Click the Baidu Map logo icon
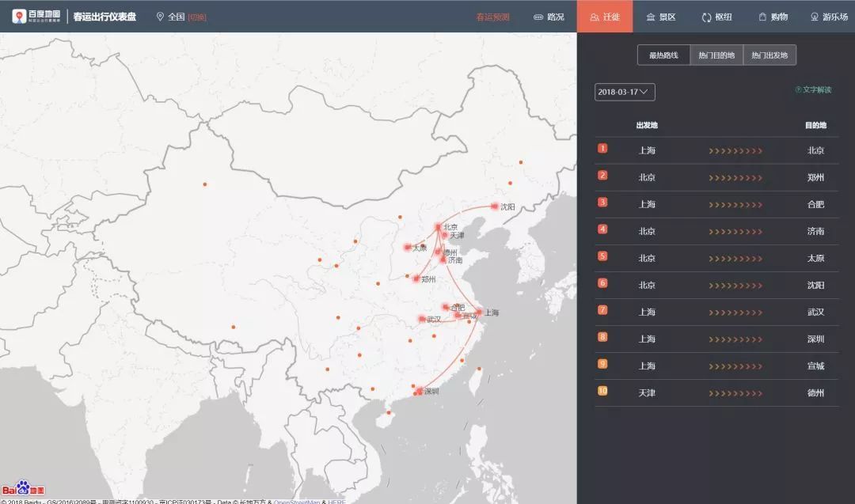The image size is (855, 504). pos(19,16)
